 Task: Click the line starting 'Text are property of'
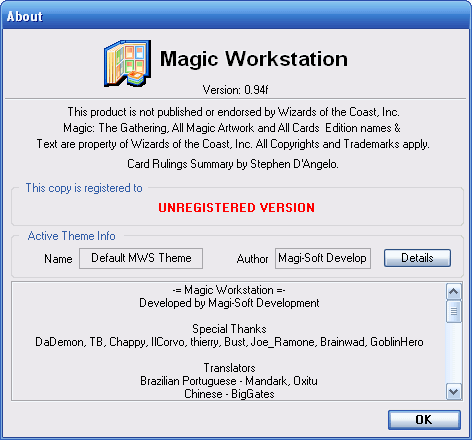[x=233, y=144]
